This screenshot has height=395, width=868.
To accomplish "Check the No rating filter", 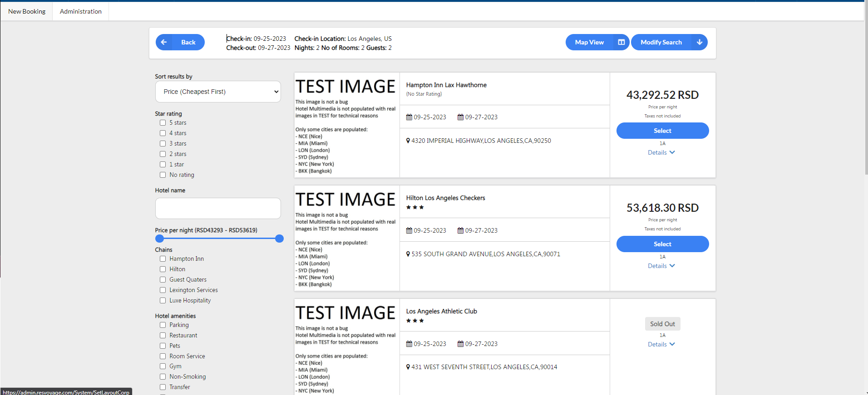I will click(163, 175).
